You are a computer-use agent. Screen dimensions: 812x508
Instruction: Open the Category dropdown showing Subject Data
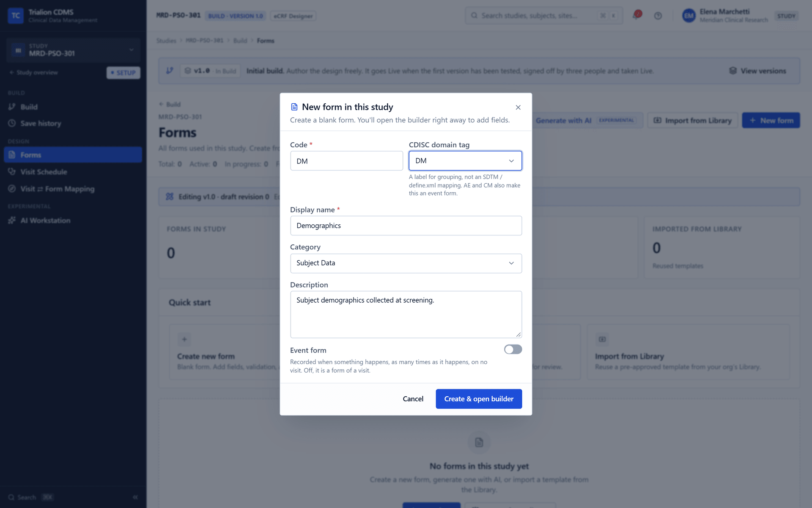[x=406, y=263]
